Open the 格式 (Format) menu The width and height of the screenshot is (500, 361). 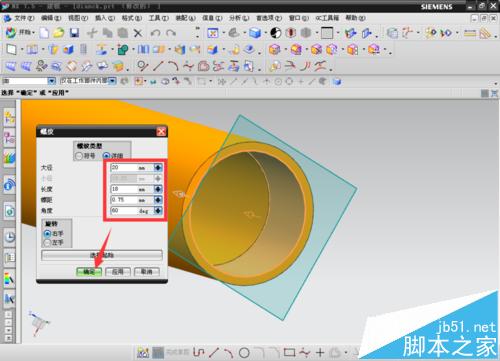(x=132, y=18)
